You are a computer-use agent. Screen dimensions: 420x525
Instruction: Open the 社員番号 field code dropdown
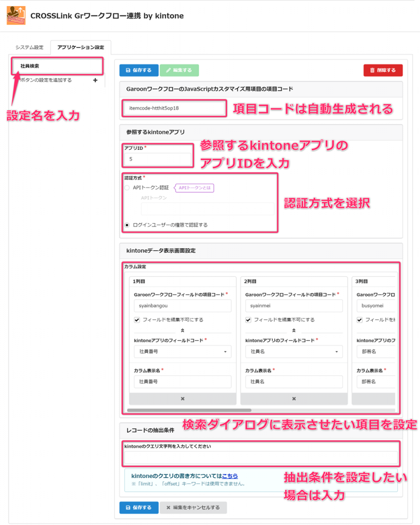point(183,352)
